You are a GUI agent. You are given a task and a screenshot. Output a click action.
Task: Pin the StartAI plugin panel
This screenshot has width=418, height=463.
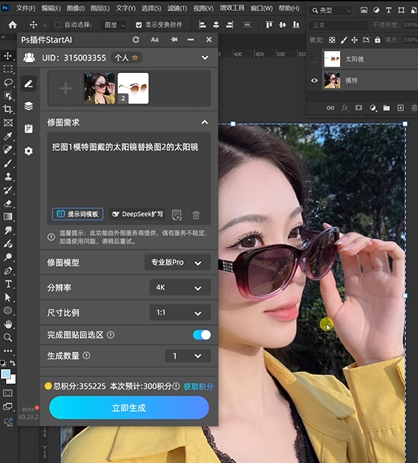[x=174, y=40]
